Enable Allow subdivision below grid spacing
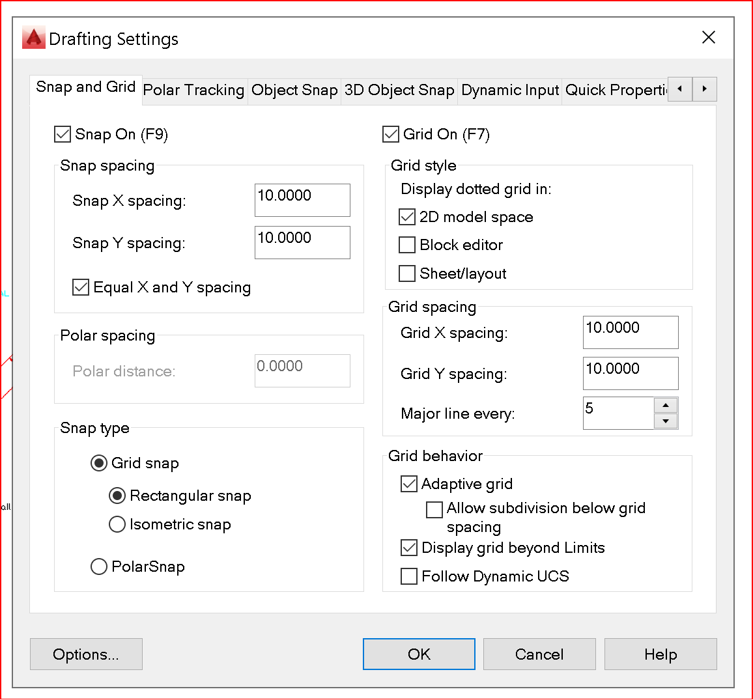The height and width of the screenshot is (700, 753). pyautogui.click(x=434, y=510)
